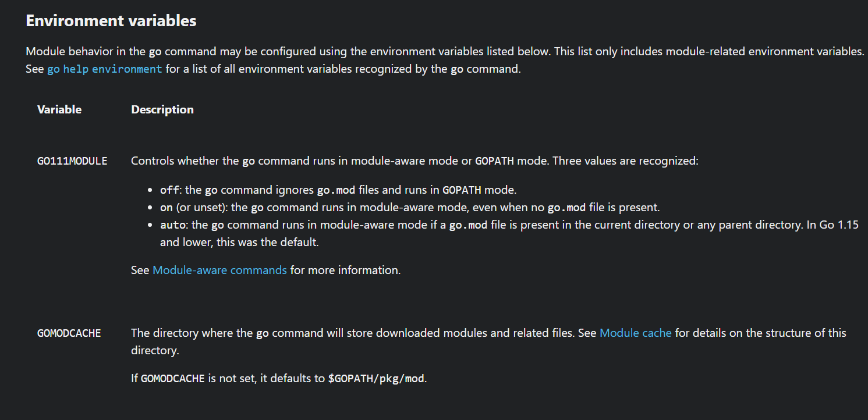
Task: Click the 'auto' value bullet keyword
Action: pyautogui.click(x=173, y=225)
